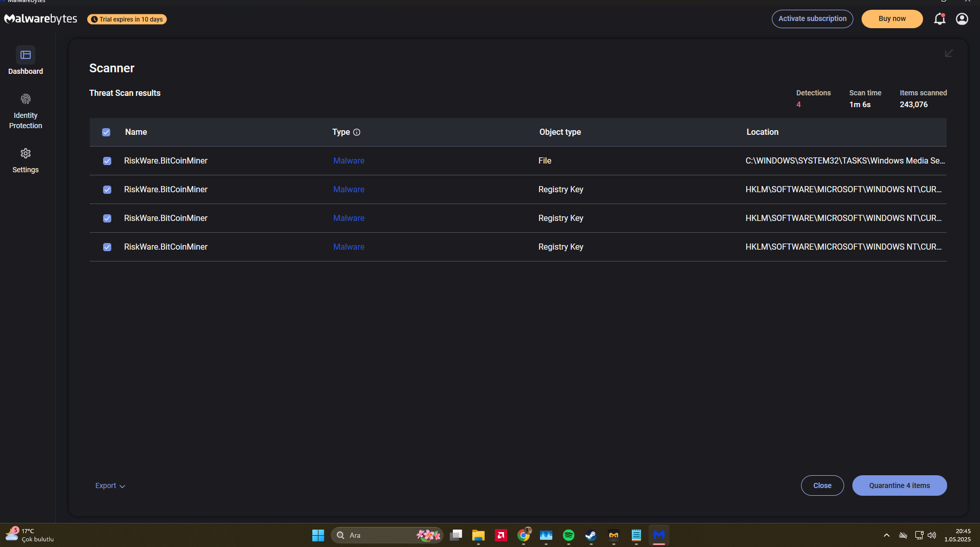
Task: Open the notifications bell
Action: coord(939,19)
